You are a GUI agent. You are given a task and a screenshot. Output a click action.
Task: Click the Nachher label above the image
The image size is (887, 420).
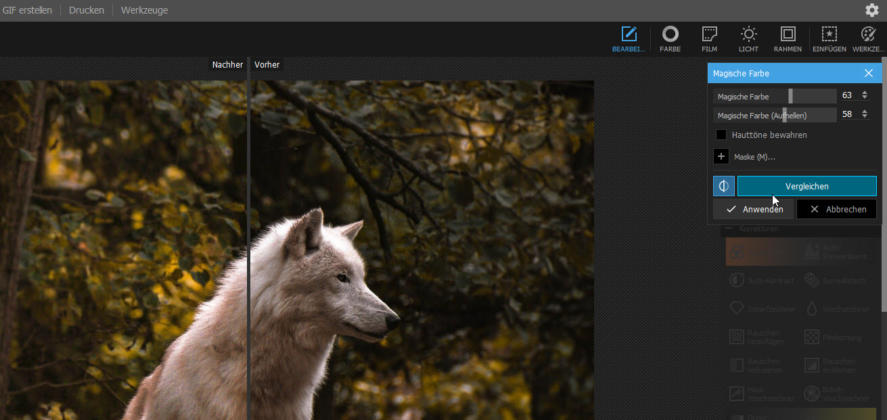(227, 65)
